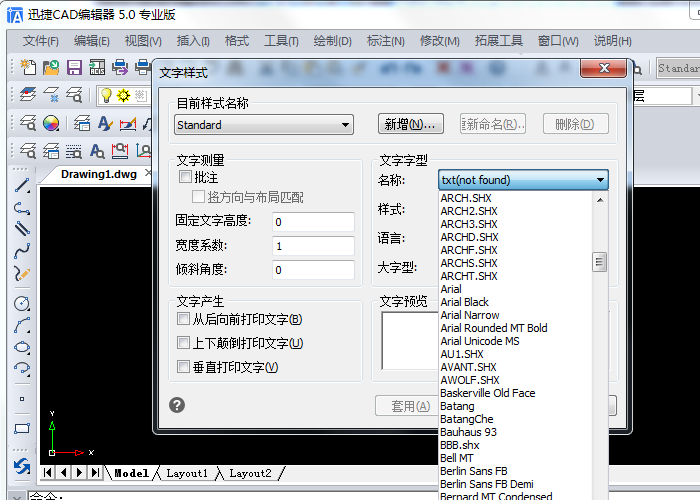This screenshot has height=500, width=700.
Task: Click the text style brush A icon
Action: pos(105,123)
